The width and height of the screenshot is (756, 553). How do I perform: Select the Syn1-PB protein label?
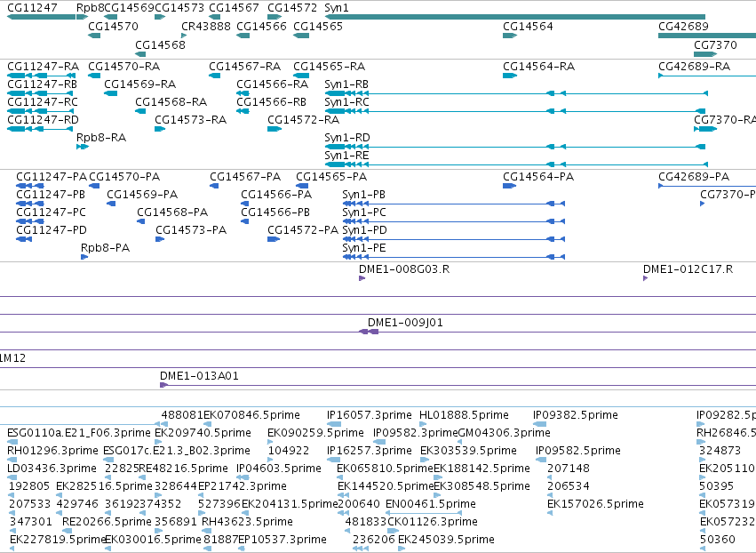point(363,195)
